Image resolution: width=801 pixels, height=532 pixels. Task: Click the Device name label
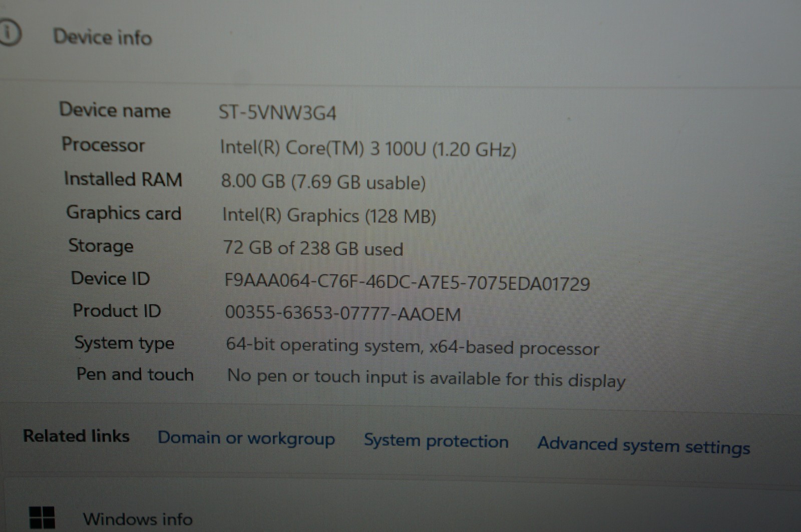click(x=115, y=110)
